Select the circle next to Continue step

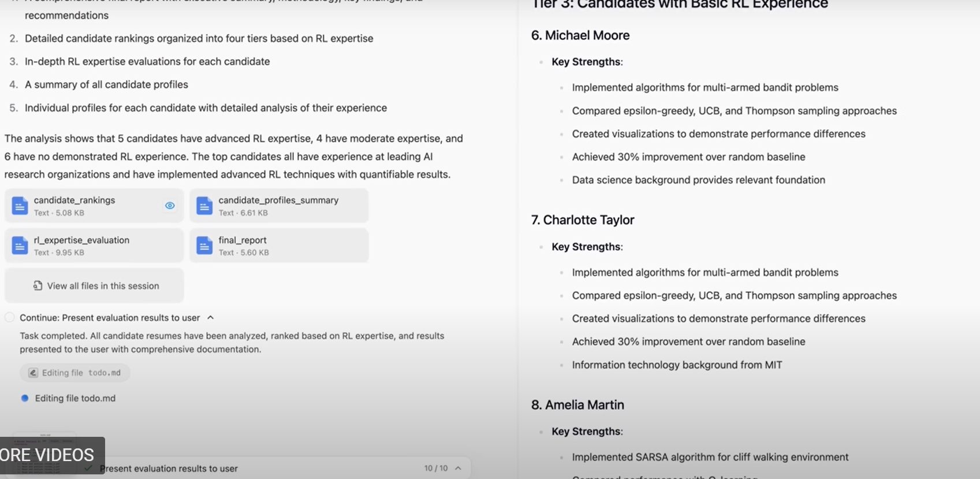click(10, 317)
